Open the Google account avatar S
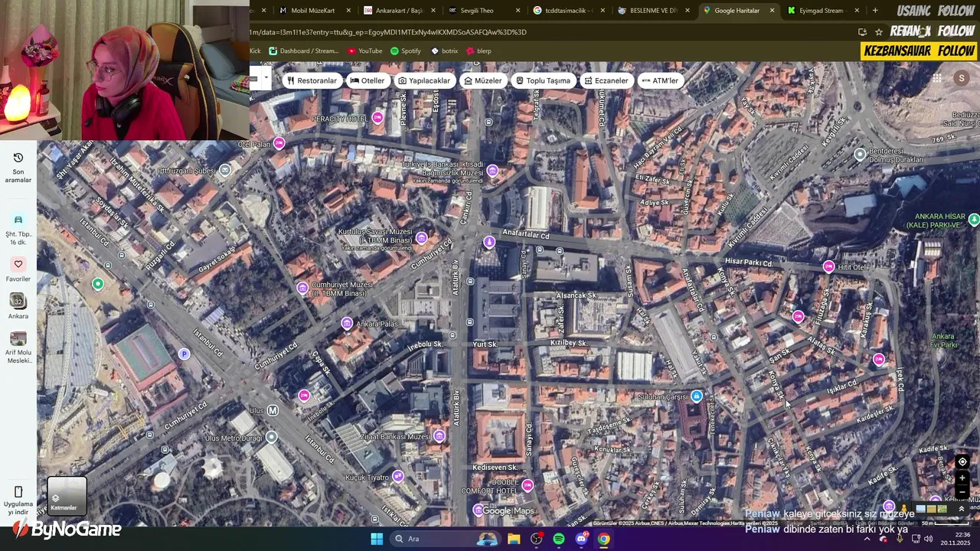 tap(962, 78)
